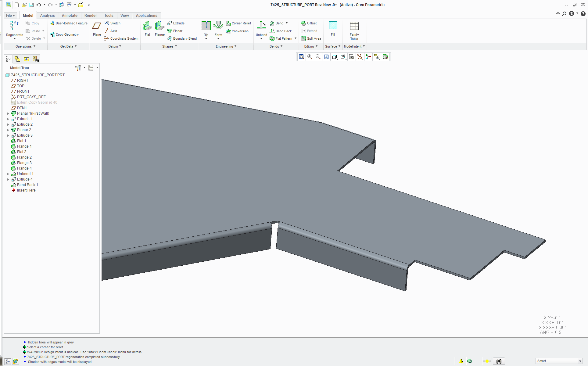Choose the Planar wall tool
Viewport: 588px width, 366px height.
(x=175, y=31)
